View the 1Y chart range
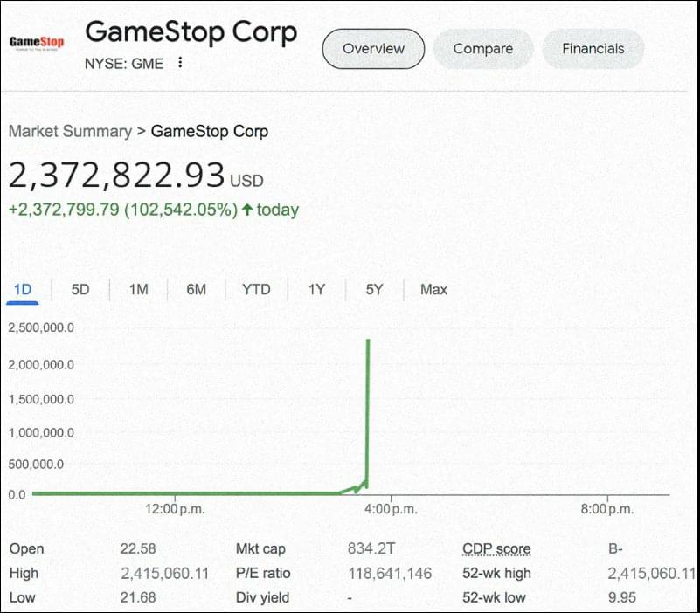 (316, 290)
